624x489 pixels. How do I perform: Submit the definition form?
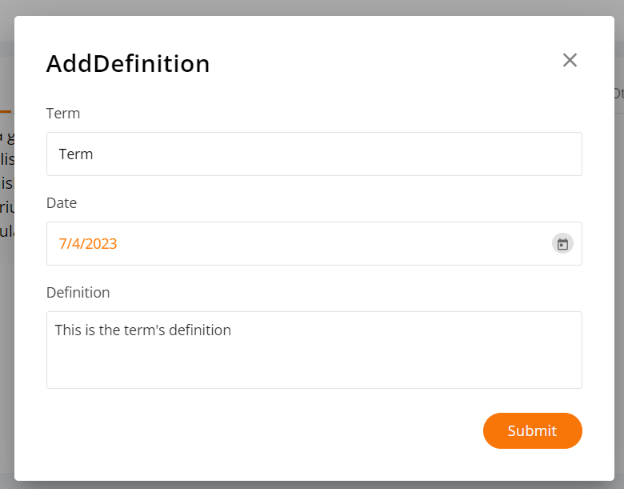pos(532,431)
